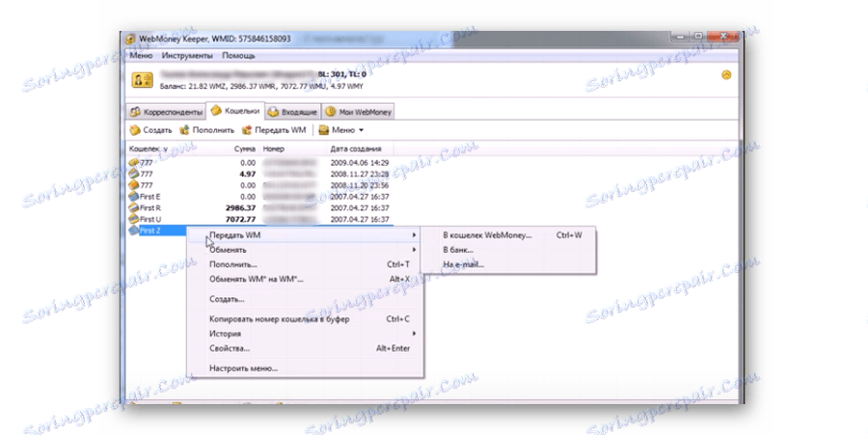Switch to the Корреспонденты tab

point(166,112)
